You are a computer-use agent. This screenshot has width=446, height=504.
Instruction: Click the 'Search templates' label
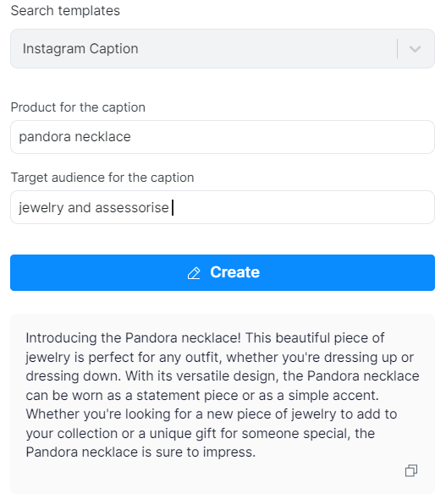[x=65, y=11]
